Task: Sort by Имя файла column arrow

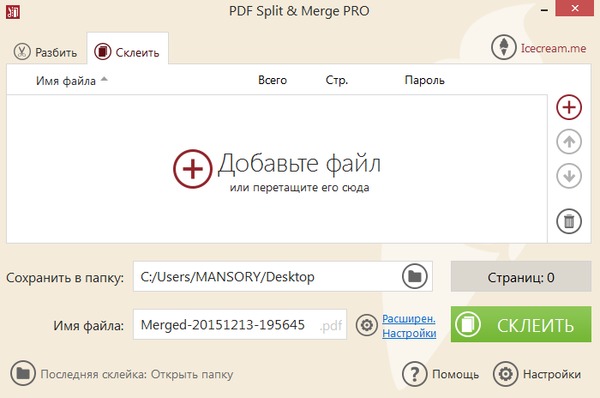Action: (x=104, y=79)
